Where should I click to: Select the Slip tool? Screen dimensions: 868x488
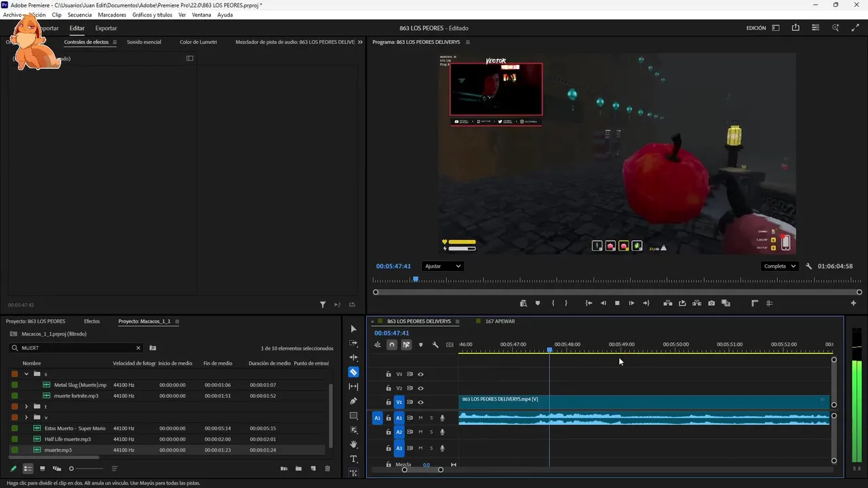[353, 386]
